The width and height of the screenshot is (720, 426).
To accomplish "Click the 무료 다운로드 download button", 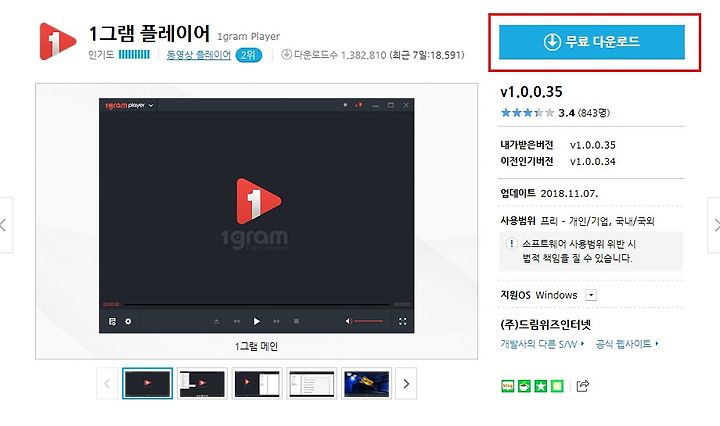I will (592, 42).
